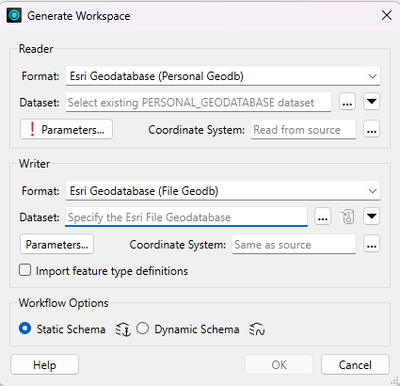
Task: Browse Reader Coordinate System ellipsis button
Action: point(371,129)
